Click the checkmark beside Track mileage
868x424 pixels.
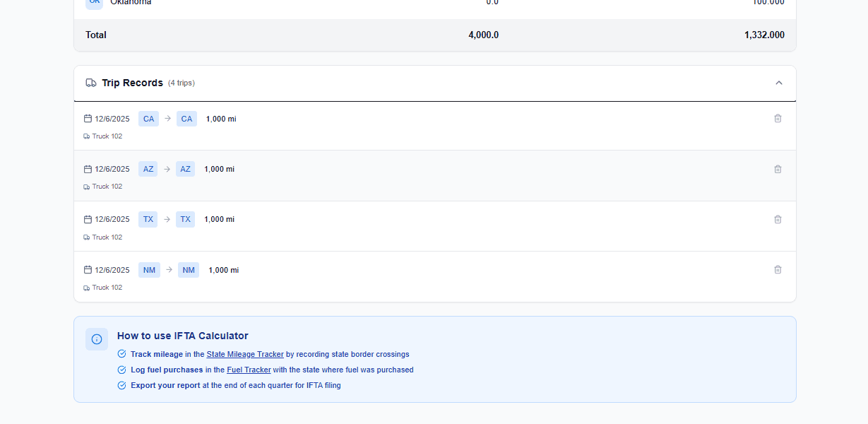pos(121,354)
